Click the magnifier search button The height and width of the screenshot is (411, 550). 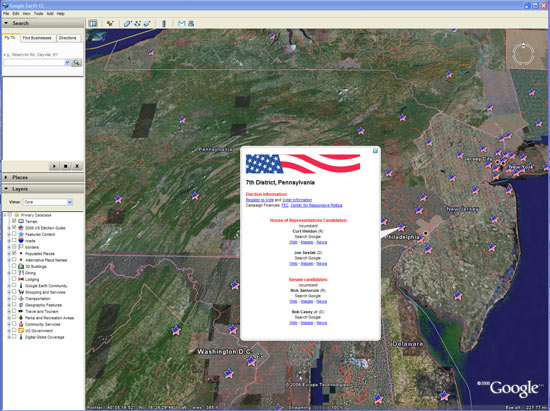pyautogui.click(x=76, y=62)
